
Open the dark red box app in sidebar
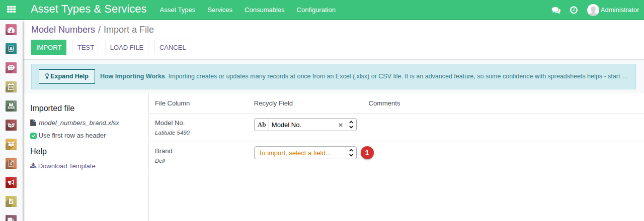coord(11,125)
